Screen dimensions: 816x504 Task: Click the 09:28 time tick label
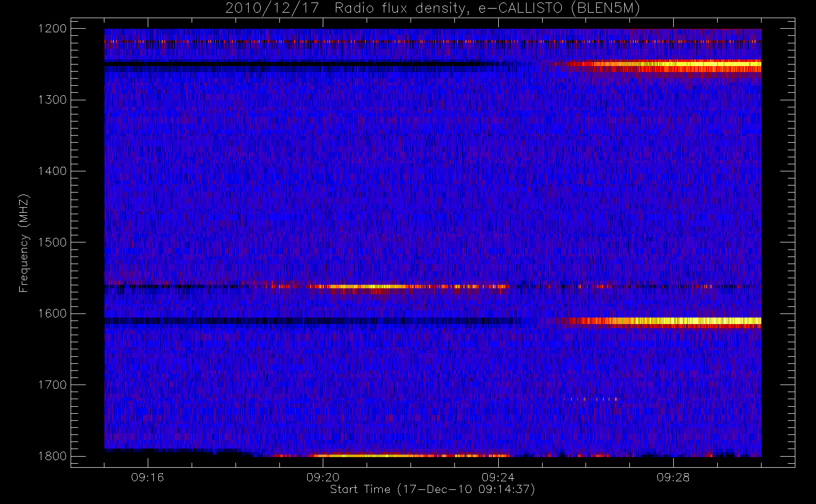673,477
